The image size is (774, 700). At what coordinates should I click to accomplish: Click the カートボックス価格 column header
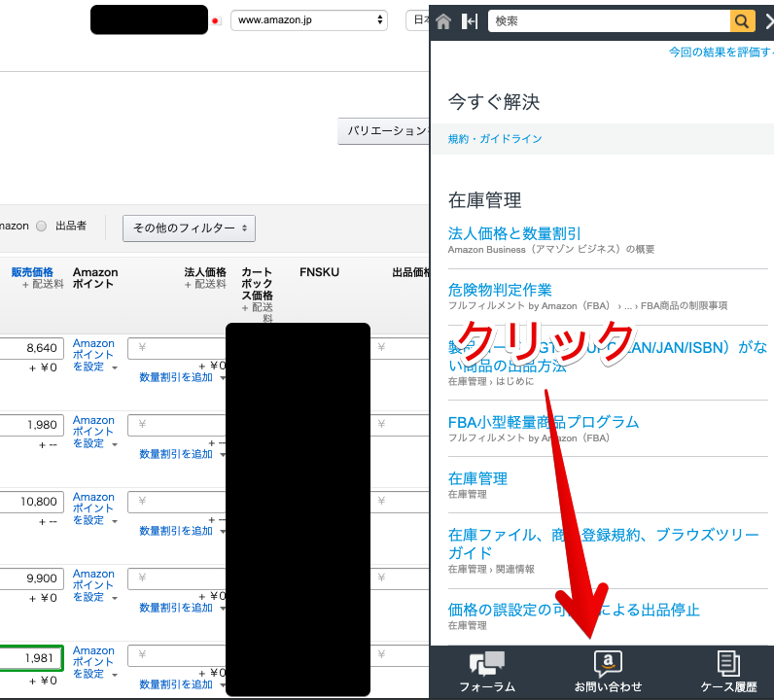click(257, 284)
